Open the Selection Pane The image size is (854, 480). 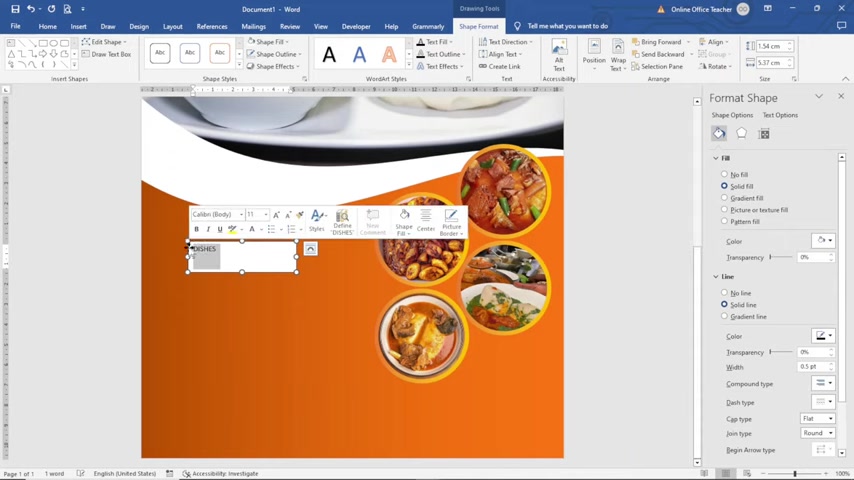(657, 66)
